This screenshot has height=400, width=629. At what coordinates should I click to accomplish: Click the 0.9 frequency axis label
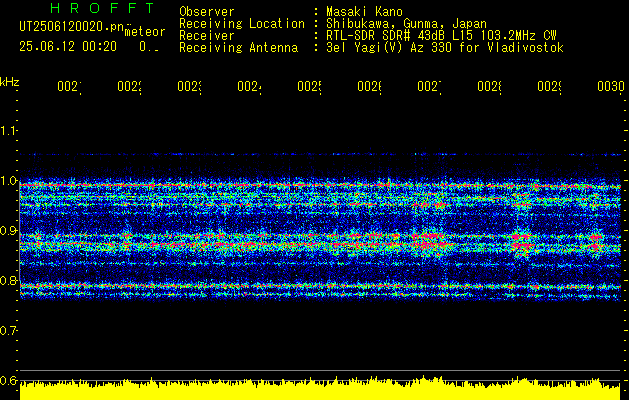point(8,231)
